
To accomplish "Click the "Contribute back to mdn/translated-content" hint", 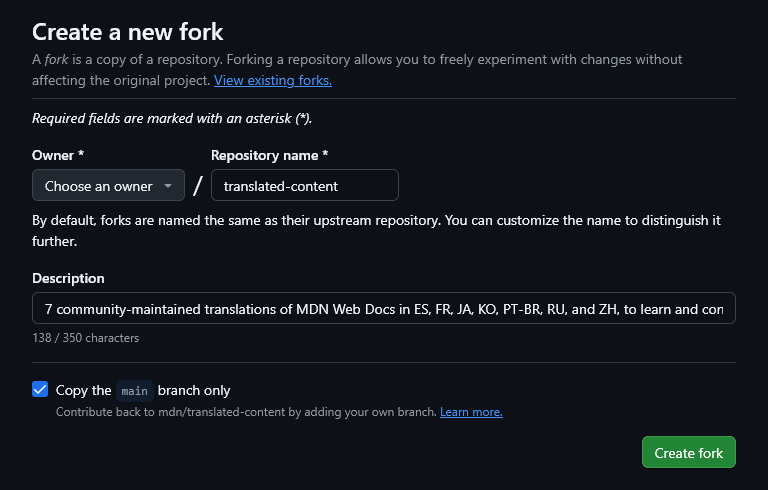I will click(x=246, y=412).
